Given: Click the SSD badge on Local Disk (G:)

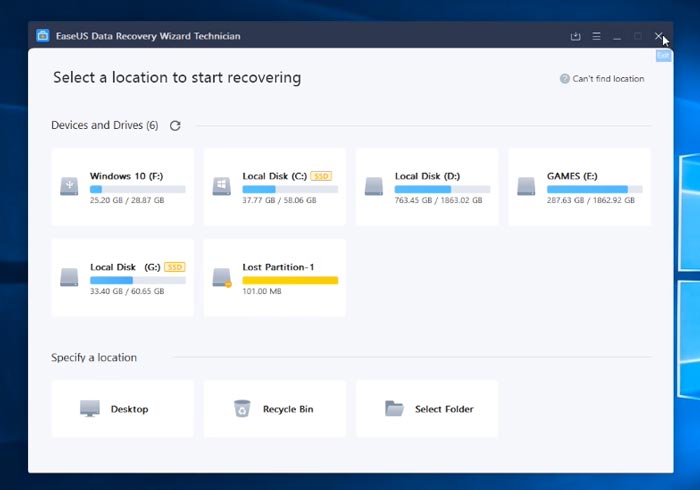Looking at the screenshot, I should (x=175, y=267).
